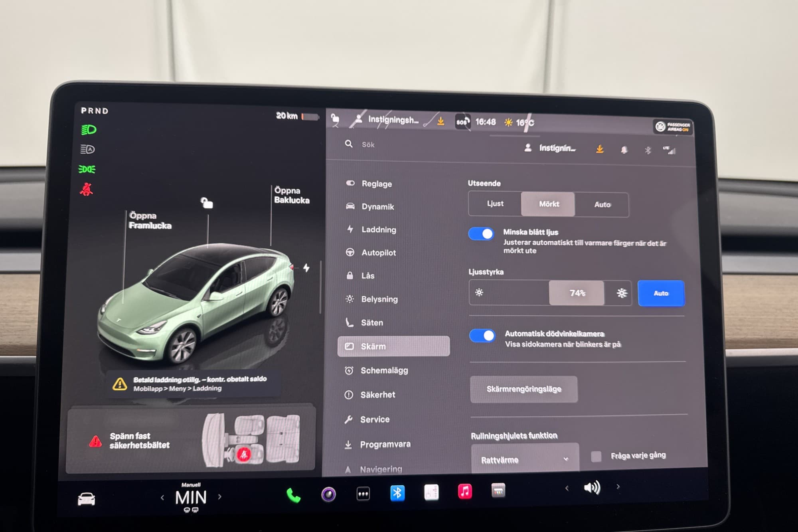The height and width of the screenshot is (532, 798).
Task: Open notifications bell icon
Action: pos(624,150)
